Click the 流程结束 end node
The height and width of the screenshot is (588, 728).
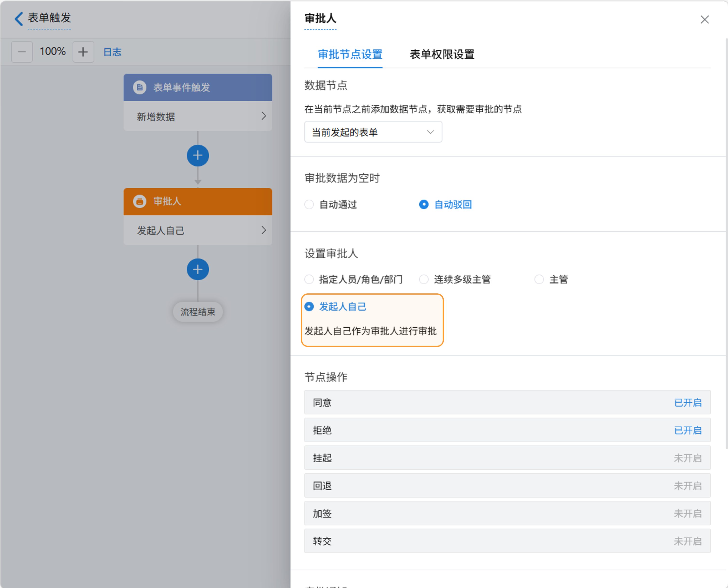[198, 312]
